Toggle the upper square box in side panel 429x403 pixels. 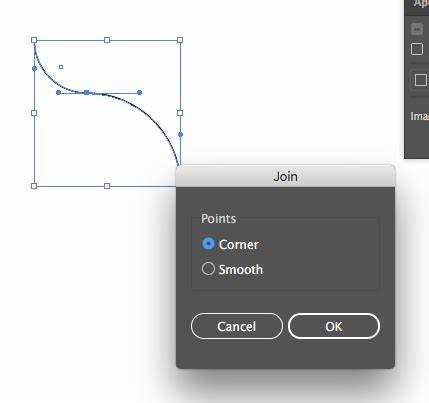point(417,49)
